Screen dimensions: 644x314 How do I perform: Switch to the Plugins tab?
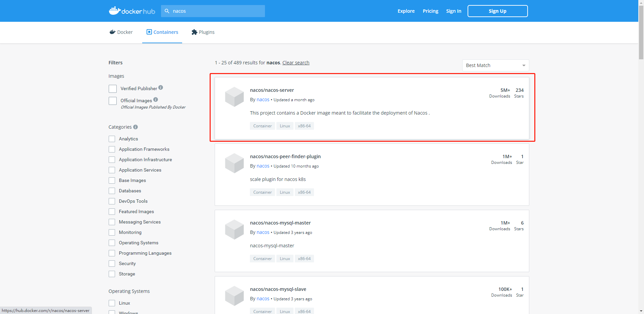click(203, 32)
